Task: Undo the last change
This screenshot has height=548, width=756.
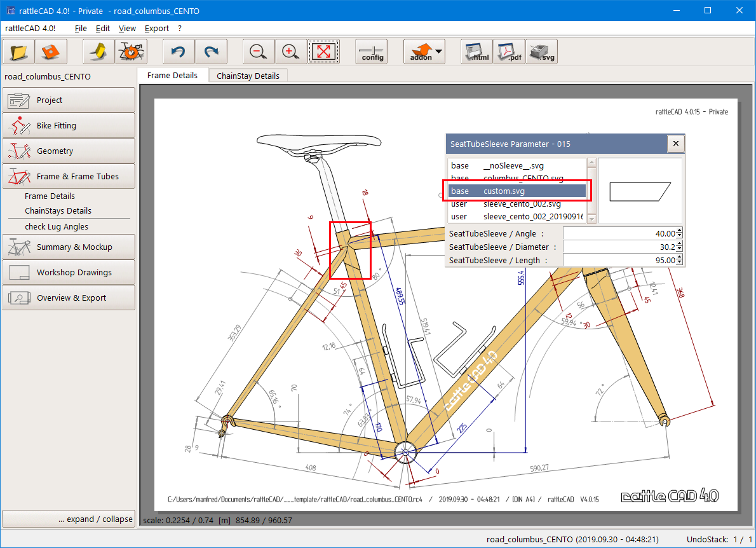Action: tap(179, 51)
